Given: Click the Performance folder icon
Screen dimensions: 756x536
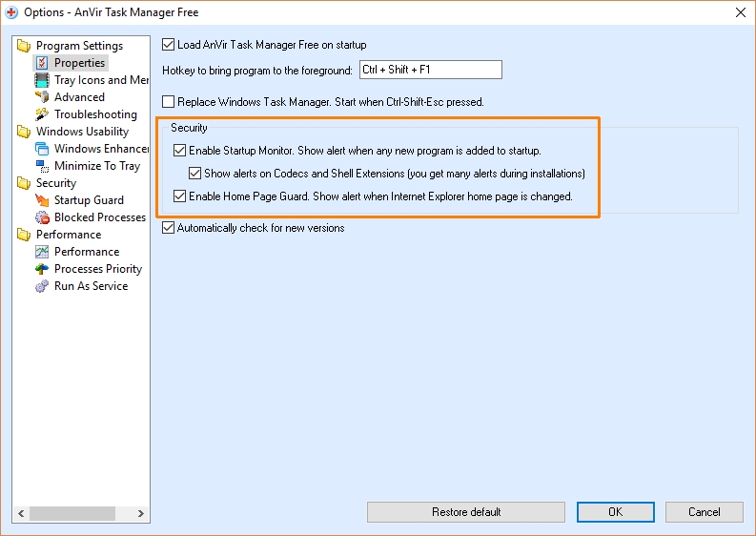Looking at the screenshot, I should (24, 235).
